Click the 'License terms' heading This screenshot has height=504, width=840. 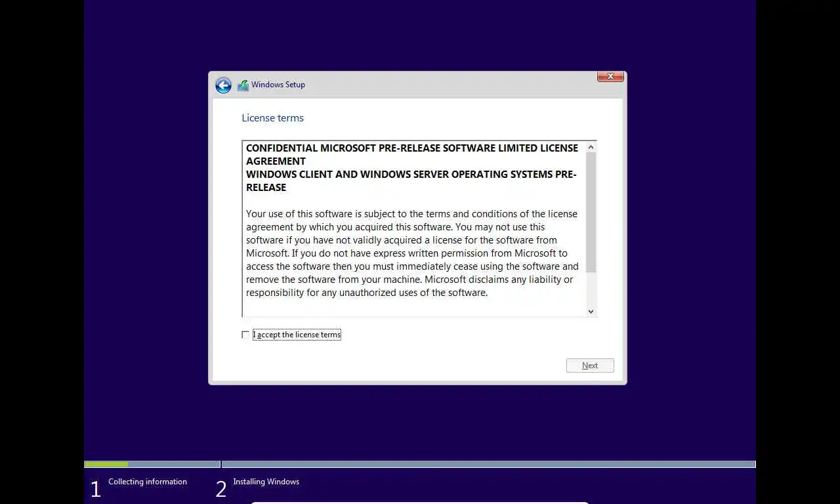pos(272,118)
